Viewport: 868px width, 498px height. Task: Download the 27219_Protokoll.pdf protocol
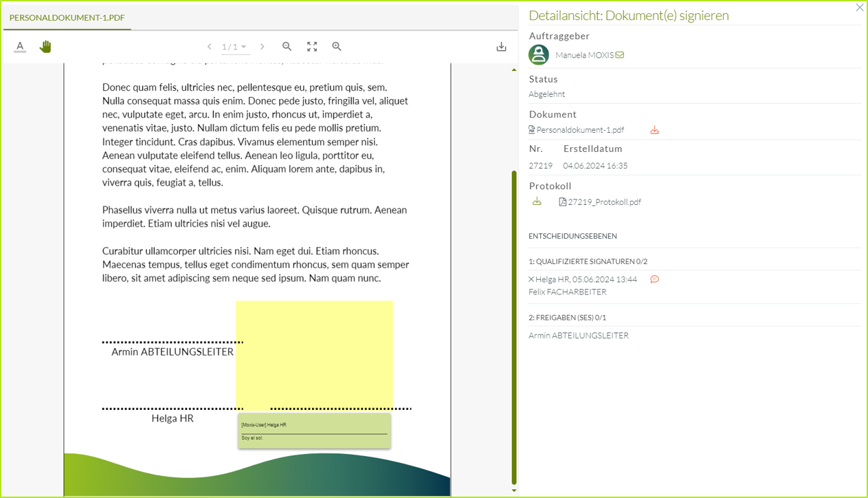(x=537, y=201)
